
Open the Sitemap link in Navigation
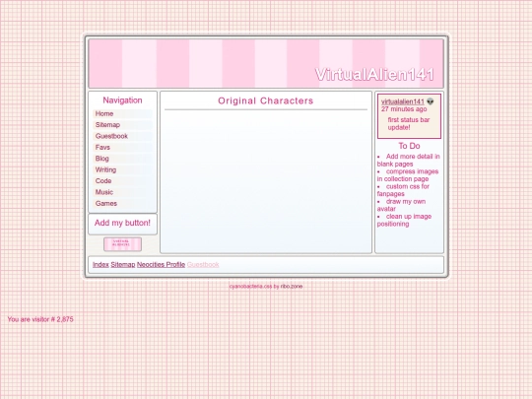(x=122, y=125)
